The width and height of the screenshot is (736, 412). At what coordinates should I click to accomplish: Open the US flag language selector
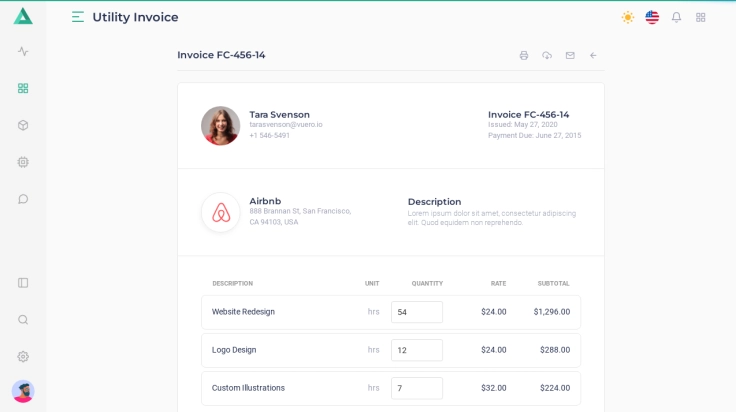(x=652, y=17)
